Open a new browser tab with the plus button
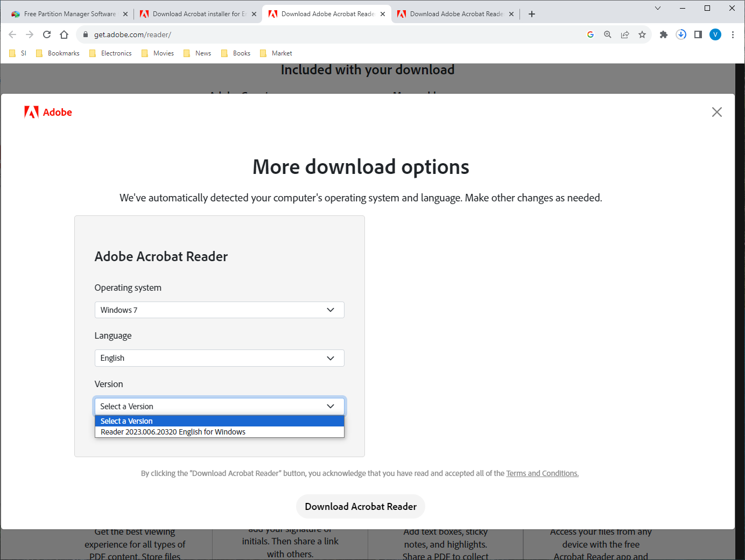745x560 pixels. (531, 13)
